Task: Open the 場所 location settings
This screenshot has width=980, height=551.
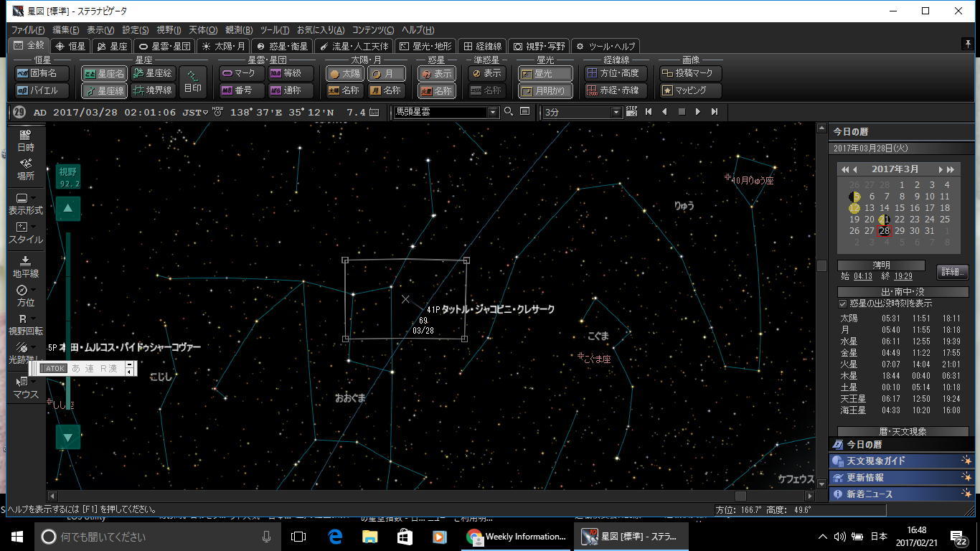Action: pos(26,169)
